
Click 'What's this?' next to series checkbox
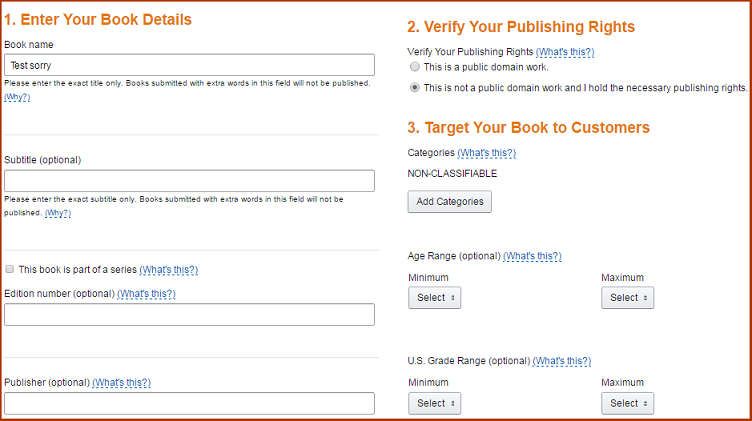click(169, 269)
